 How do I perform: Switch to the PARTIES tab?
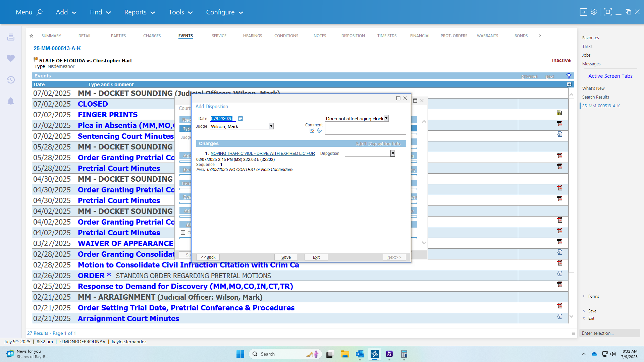click(x=118, y=36)
